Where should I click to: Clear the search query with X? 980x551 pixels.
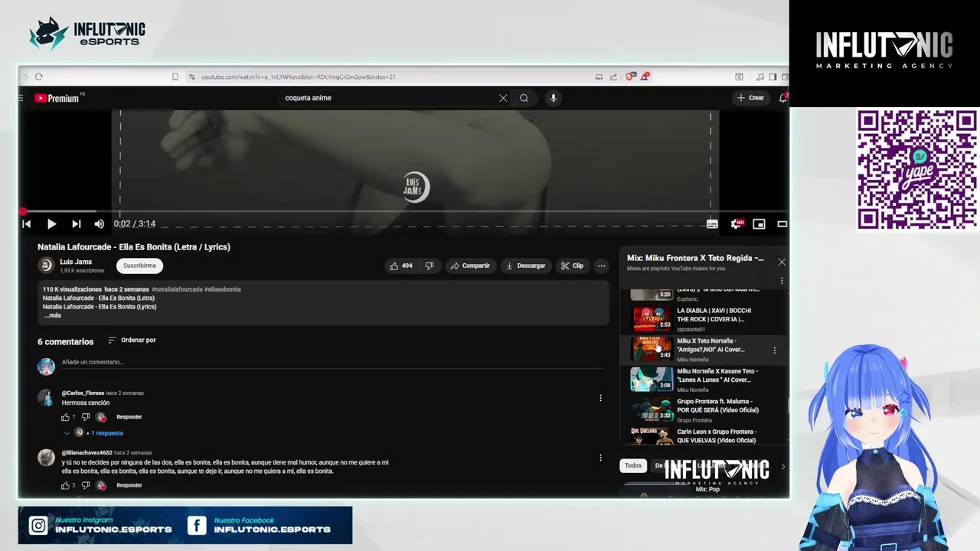point(503,98)
